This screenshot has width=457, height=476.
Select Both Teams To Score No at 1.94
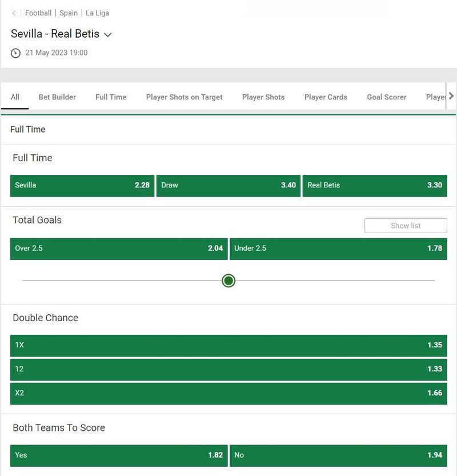pyautogui.click(x=338, y=455)
